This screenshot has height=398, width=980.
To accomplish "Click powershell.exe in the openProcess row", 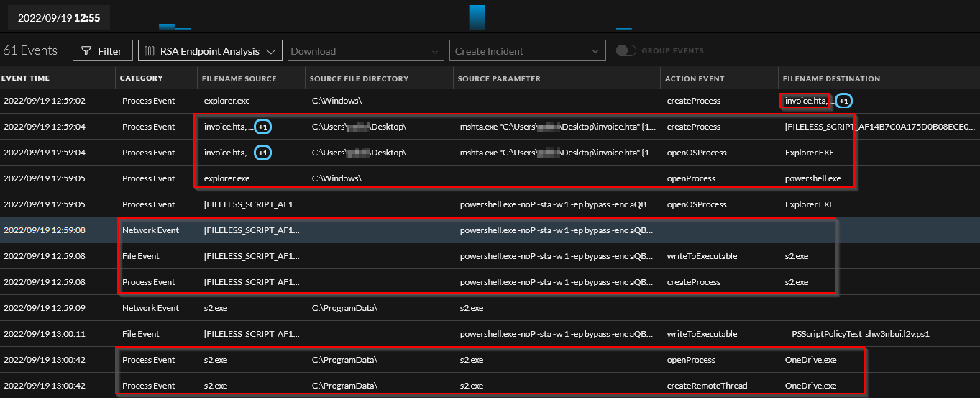I will [x=812, y=178].
